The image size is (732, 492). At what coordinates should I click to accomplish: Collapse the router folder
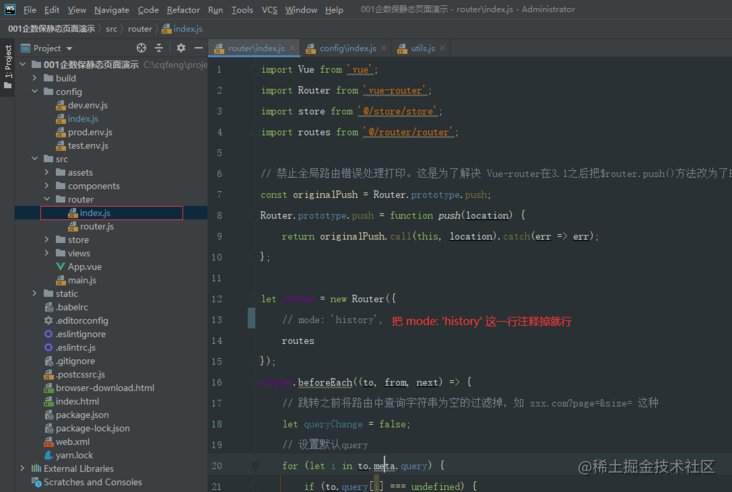47,199
